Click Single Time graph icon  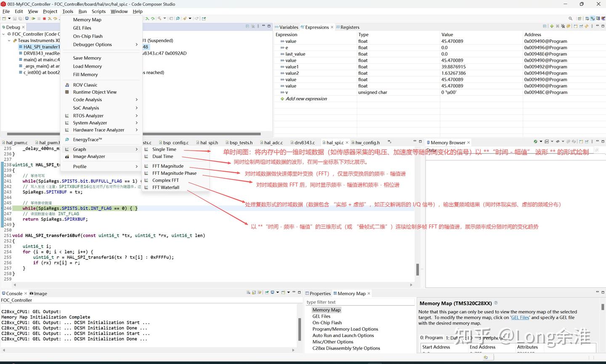(x=146, y=149)
